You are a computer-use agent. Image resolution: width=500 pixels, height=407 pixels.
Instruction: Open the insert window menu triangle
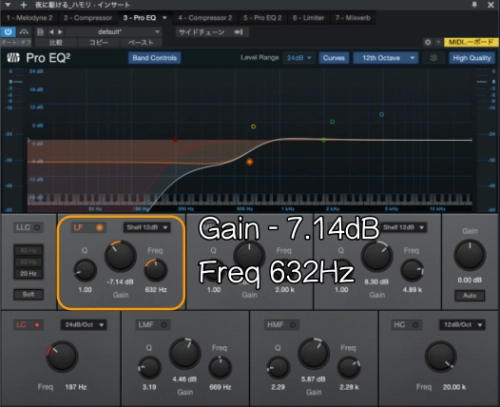coord(8,5)
